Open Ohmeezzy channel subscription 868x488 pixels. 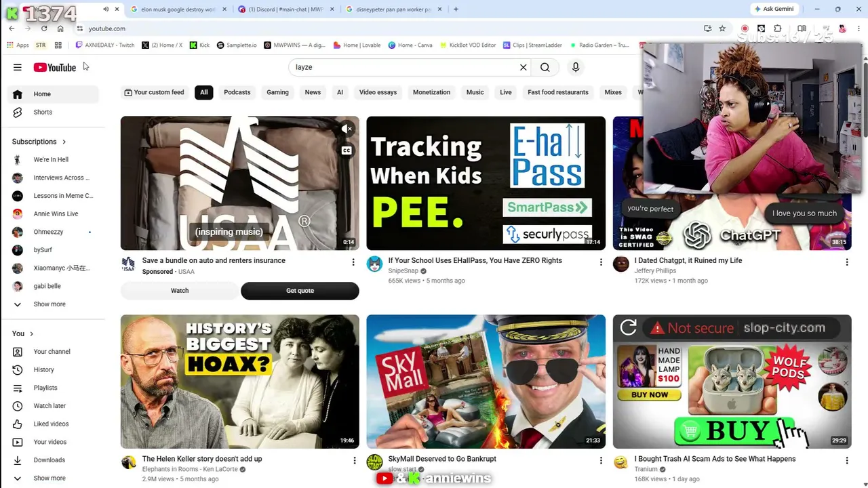coord(54,232)
